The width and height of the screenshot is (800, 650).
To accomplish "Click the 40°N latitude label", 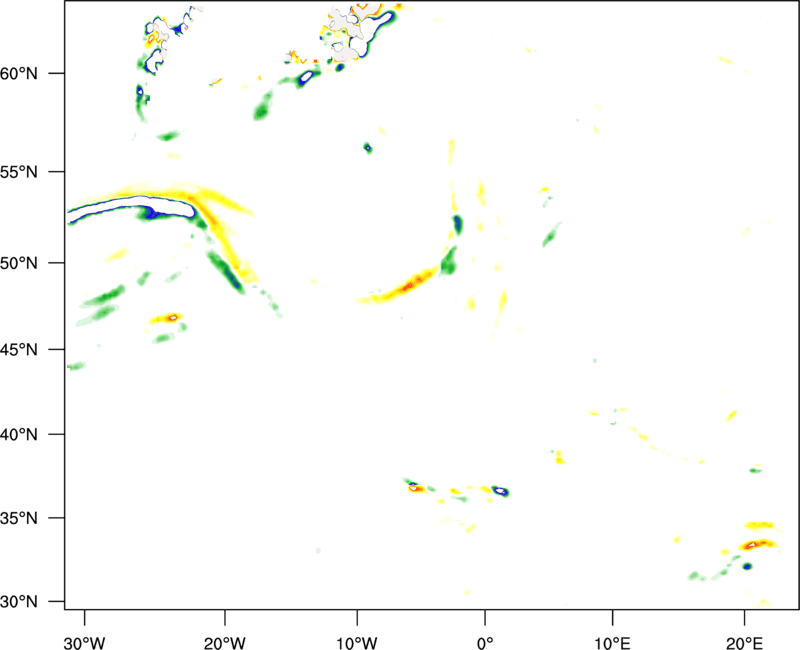I will coord(19,435).
